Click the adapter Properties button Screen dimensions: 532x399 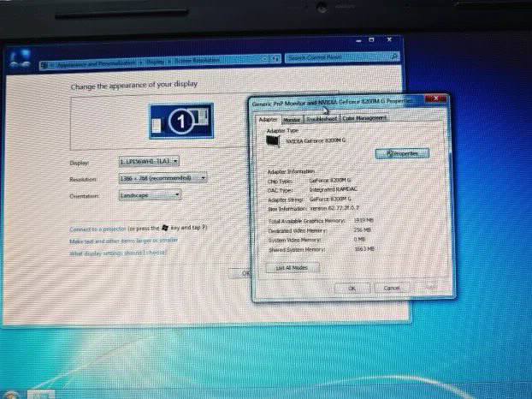tap(402, 153)
